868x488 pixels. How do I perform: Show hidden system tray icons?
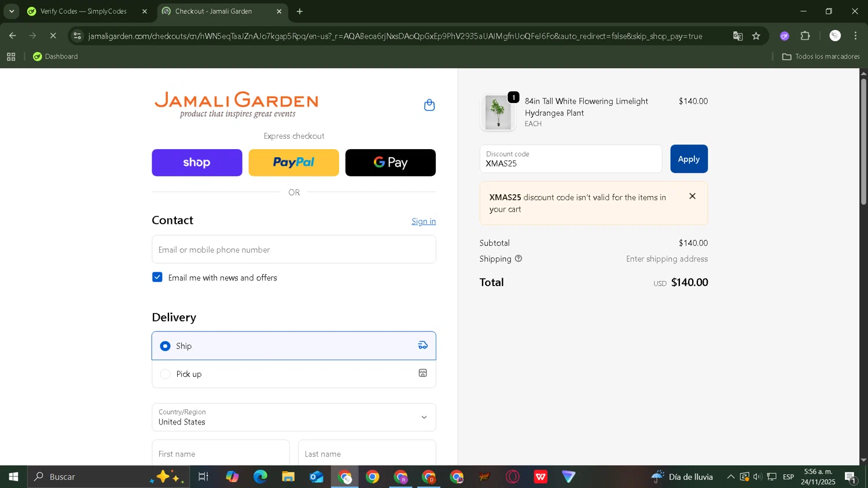tap(731, 477)
